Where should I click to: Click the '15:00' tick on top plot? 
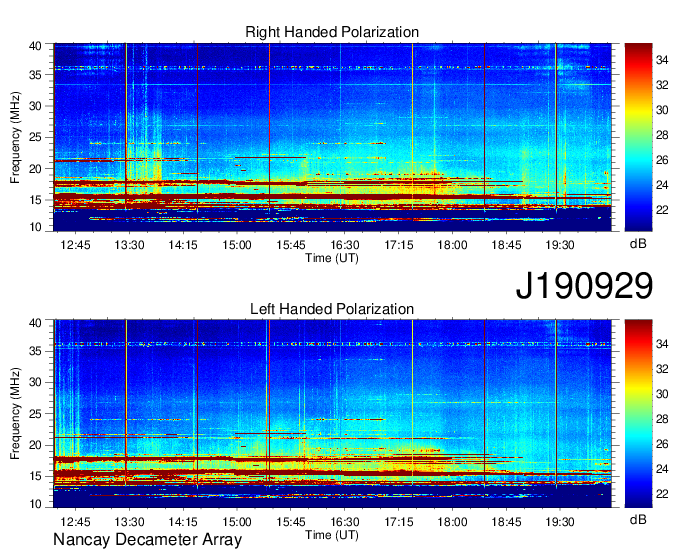coord(237,245)
